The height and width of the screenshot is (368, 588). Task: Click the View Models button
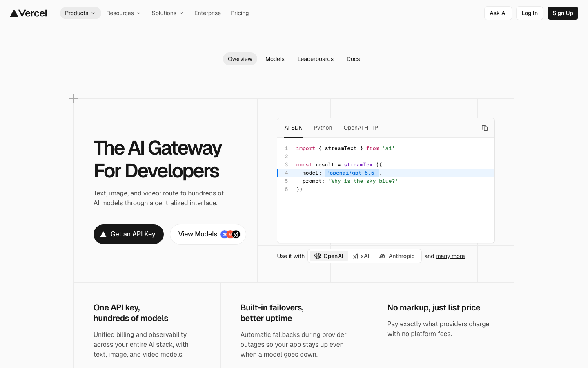pos(208,234)
